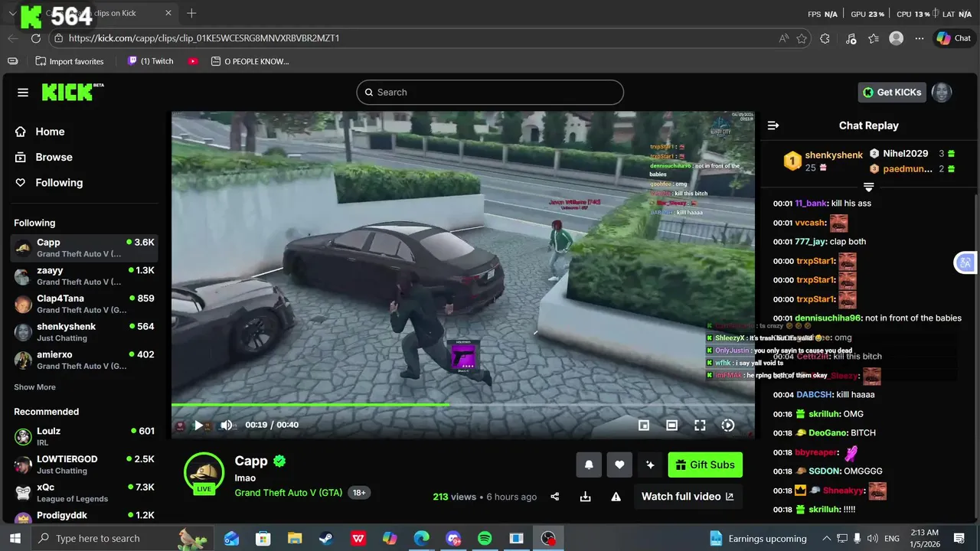The width and height of the screenshot is (980, 551).
Task: Collapse the Chat Replay panel
Action: pyautogui.click(x=773, y=126)
